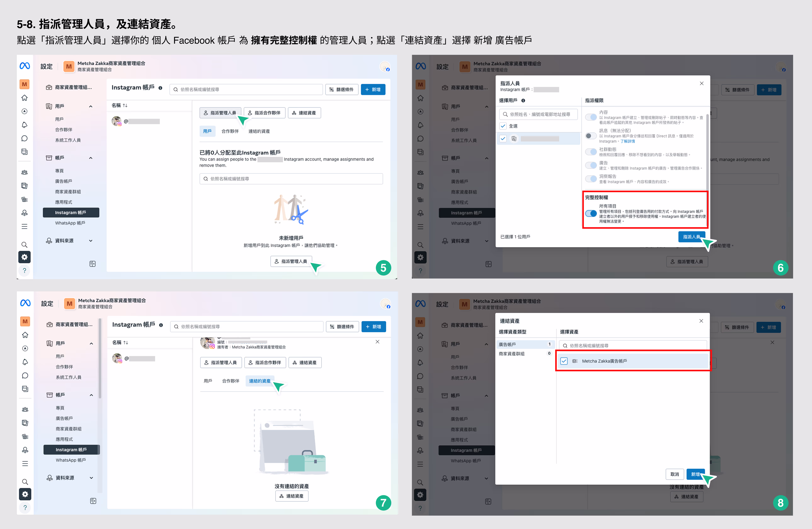Select Instagram 帳戶 in step 5 sidebar menu
Image resolution: width=812 pixels, height=529 pixels.
[71, 213]
